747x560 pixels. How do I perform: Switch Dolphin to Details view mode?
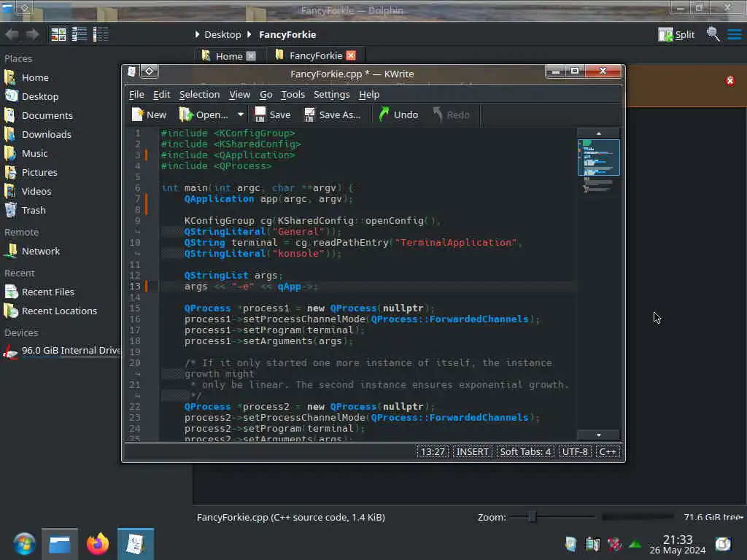tap(101, 34)
